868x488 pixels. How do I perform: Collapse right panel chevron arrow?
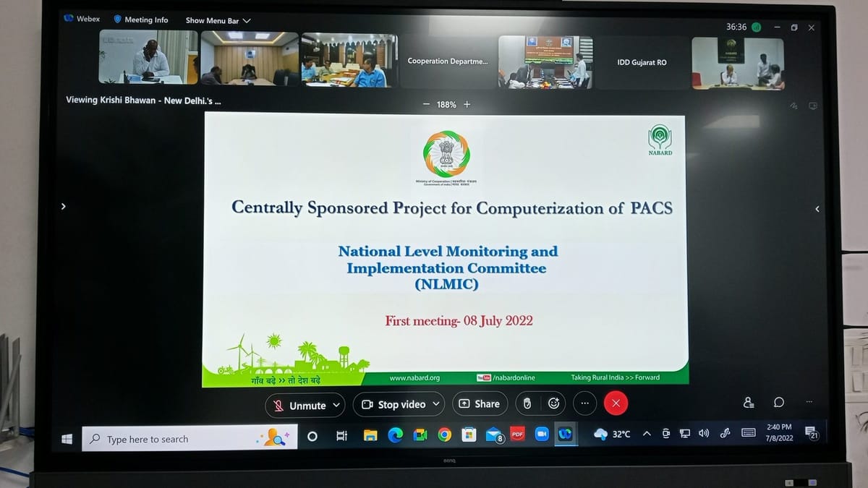(x=817, y=209)
